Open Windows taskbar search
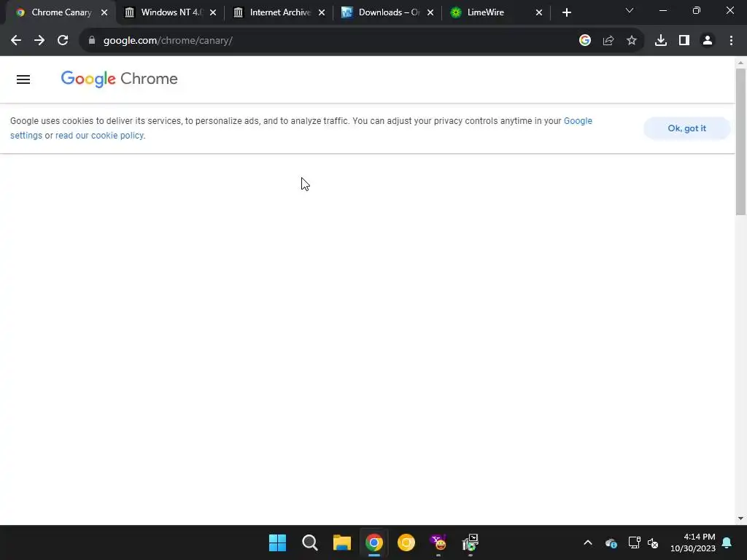This screenshot has width=747, height=560. click(x=309, y=542)
